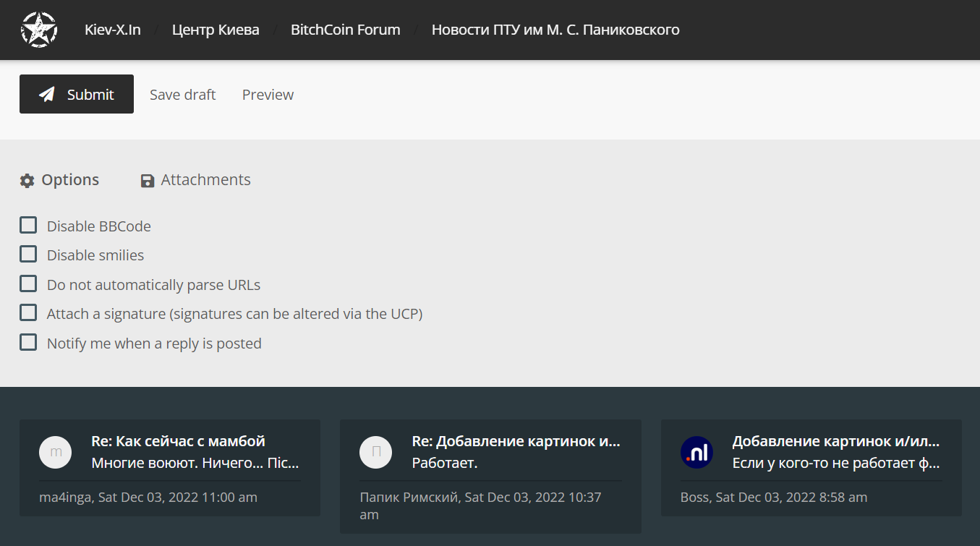
Task: Go to Kiev-X.In breadcrumb link
Action: [112, 30]
